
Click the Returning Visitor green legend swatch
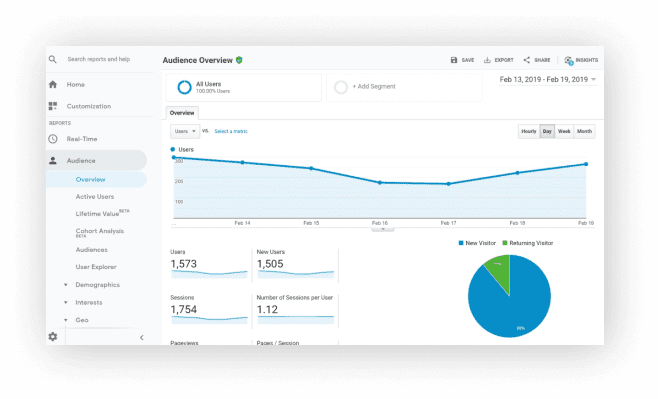click(505, 243)
